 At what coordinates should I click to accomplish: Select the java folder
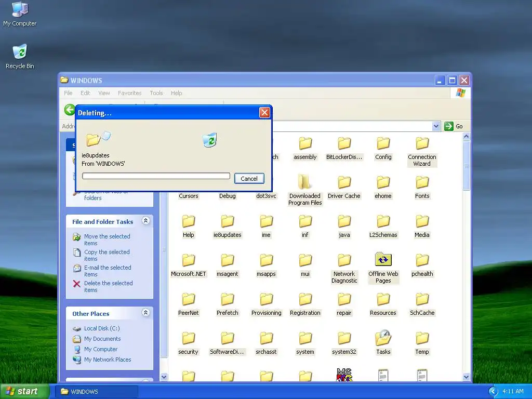coord(344,227)
